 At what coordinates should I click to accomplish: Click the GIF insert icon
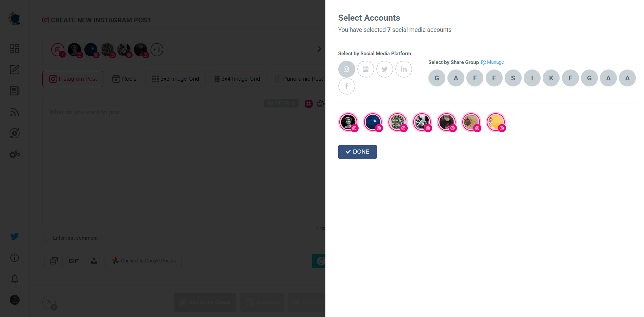(74, 261)
